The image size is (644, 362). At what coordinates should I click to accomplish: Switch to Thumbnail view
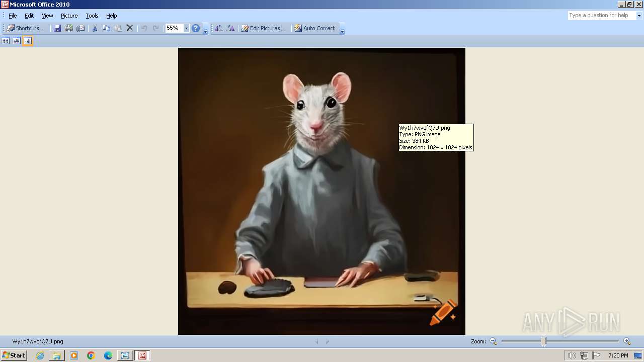click(6, 41)
